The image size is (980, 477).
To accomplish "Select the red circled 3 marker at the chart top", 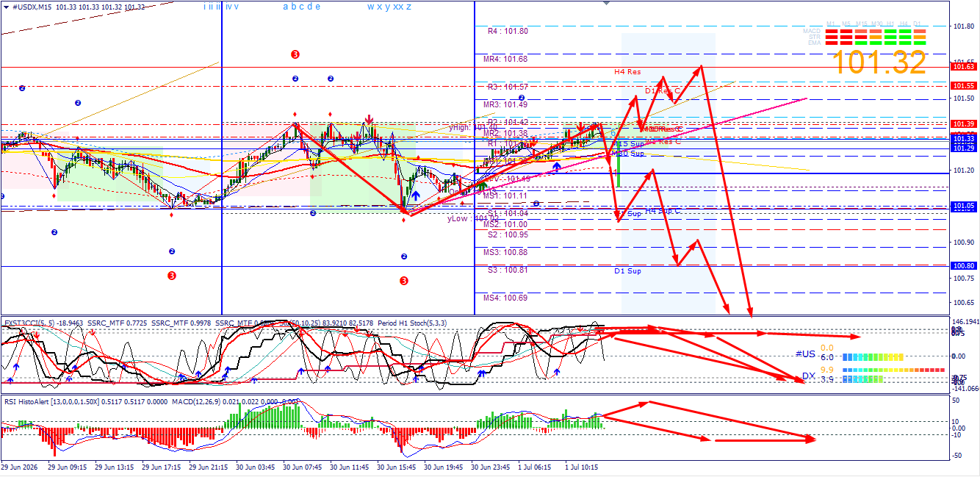I will (x=295, y=54).
